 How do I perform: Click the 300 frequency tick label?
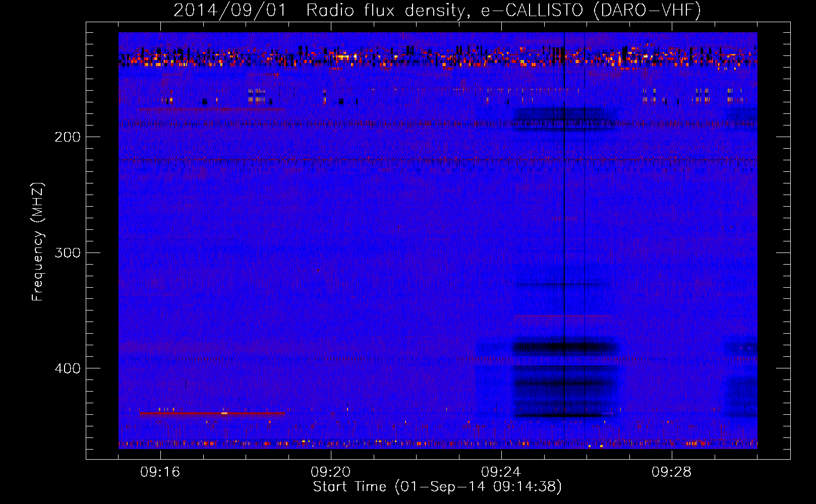click(68, 253)
